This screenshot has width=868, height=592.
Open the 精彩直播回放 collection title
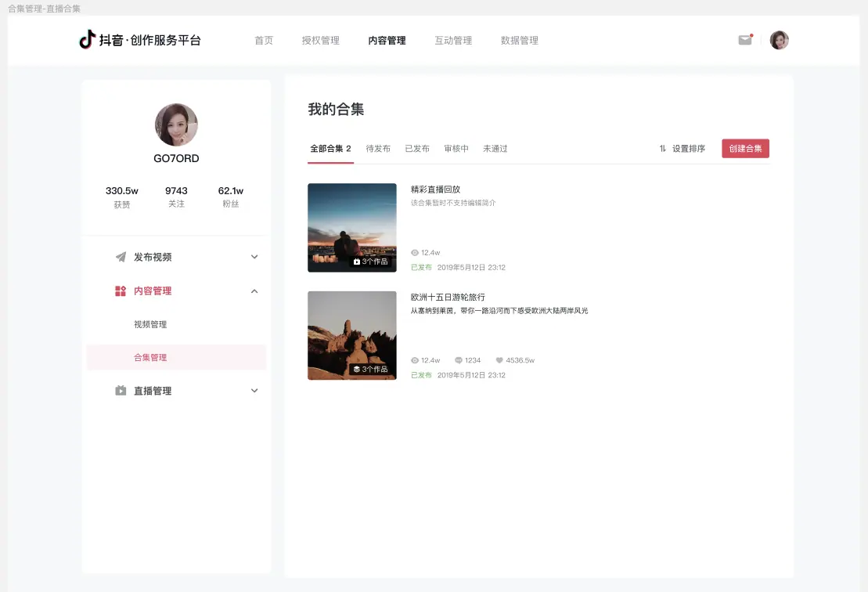[435, 190]
